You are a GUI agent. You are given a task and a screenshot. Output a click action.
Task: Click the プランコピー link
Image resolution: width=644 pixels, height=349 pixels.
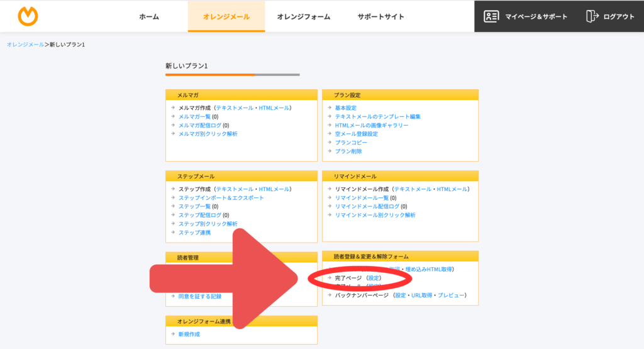pyautogui.click(x=351, y=143)
